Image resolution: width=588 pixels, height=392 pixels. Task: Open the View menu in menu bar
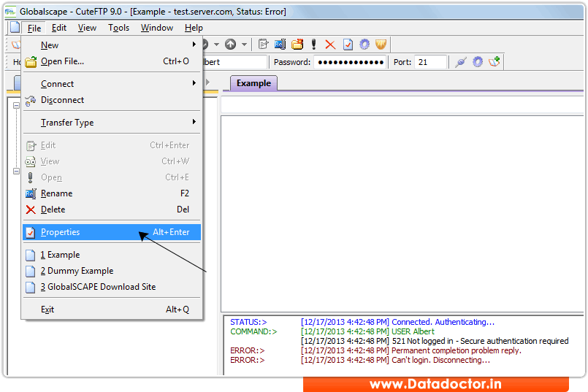87,28
